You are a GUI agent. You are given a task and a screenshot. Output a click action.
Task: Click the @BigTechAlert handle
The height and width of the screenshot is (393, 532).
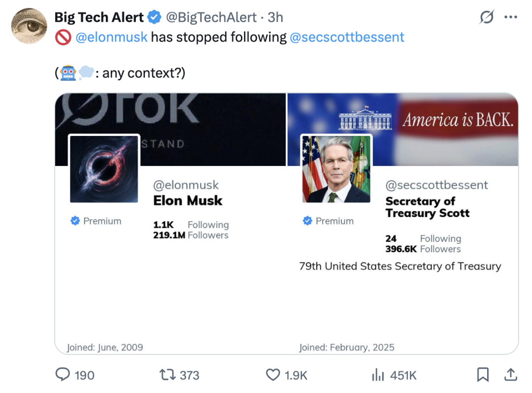(211, 18)
